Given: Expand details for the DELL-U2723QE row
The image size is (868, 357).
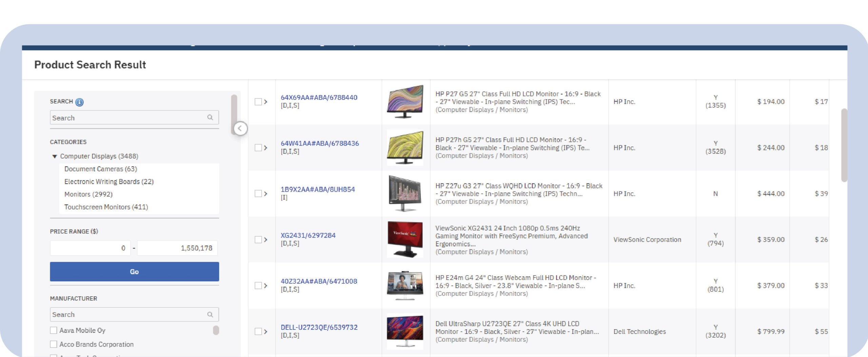Looking at the screenshot, I should coord(265,331).
